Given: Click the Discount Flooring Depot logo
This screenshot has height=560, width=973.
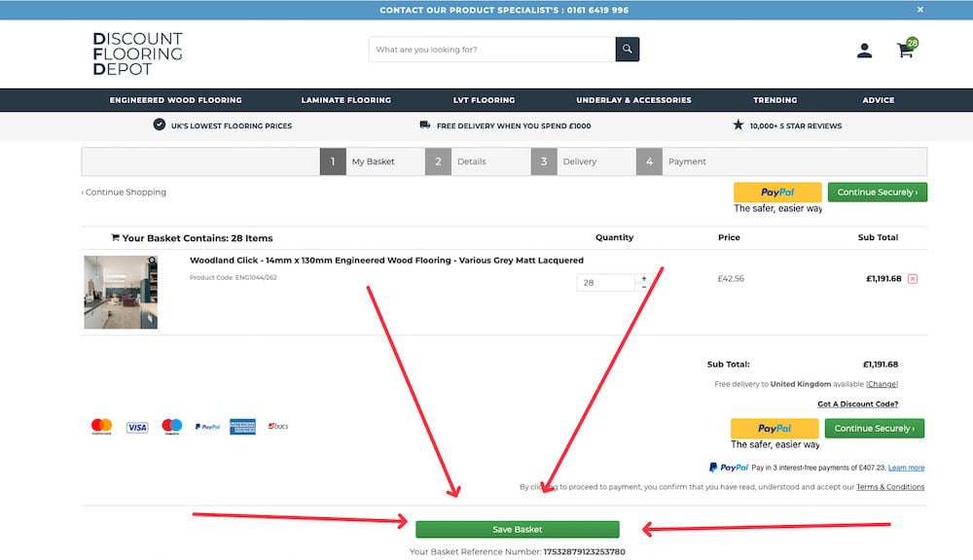Looking at the screenshot, I should (x=138, y=53).
